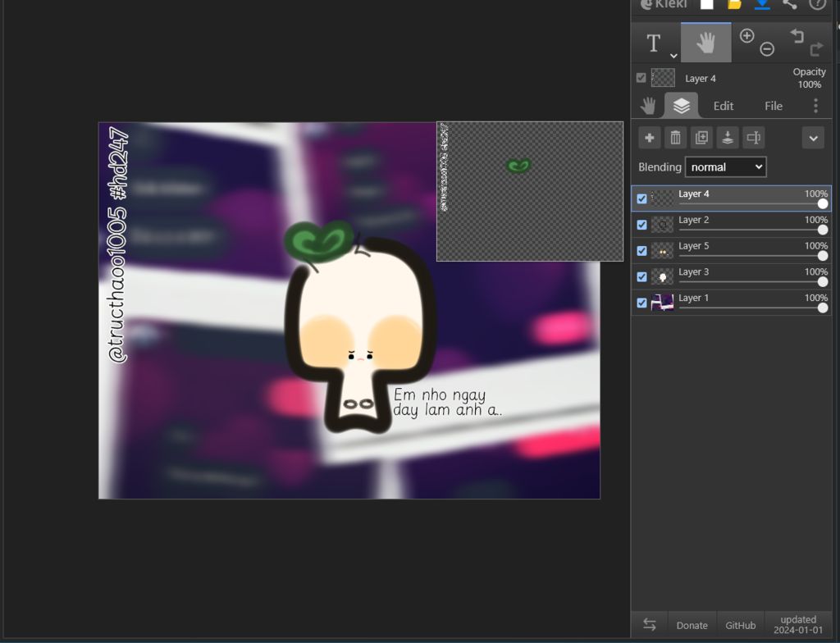
Task: Open the Layers tab
Action: [682, 106]
